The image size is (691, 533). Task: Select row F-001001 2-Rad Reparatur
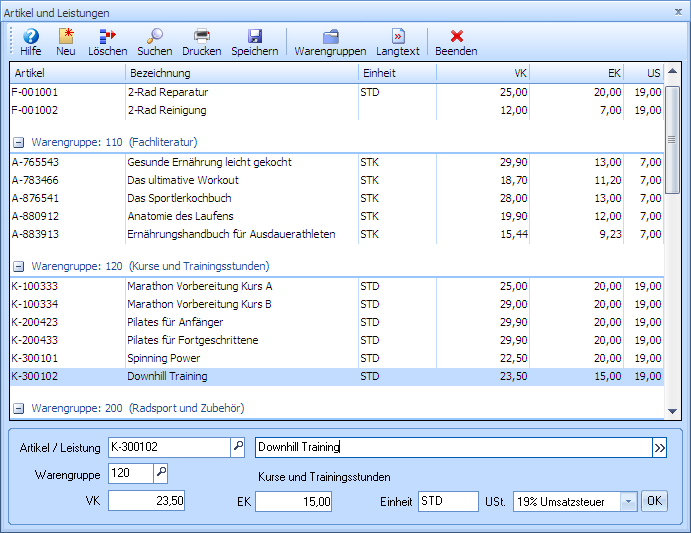337,93
